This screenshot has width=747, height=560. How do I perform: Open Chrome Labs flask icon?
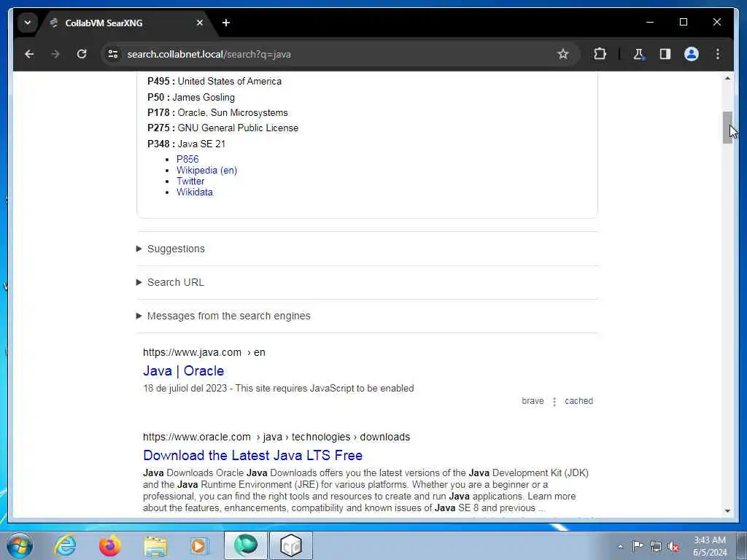[638, 54]
